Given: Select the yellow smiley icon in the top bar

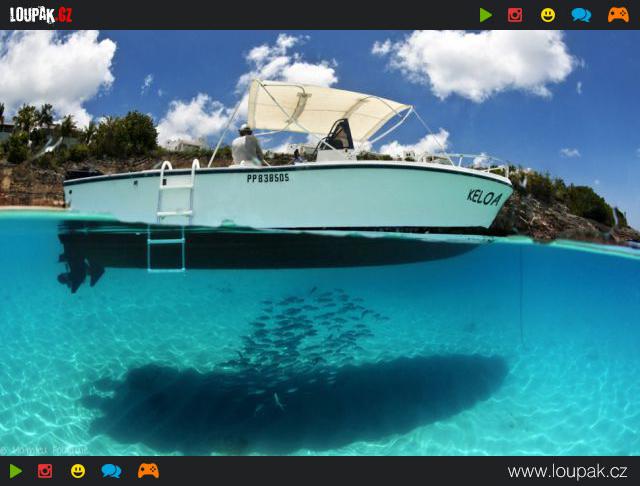Looking at the screenshot, I should coord(548,15).
